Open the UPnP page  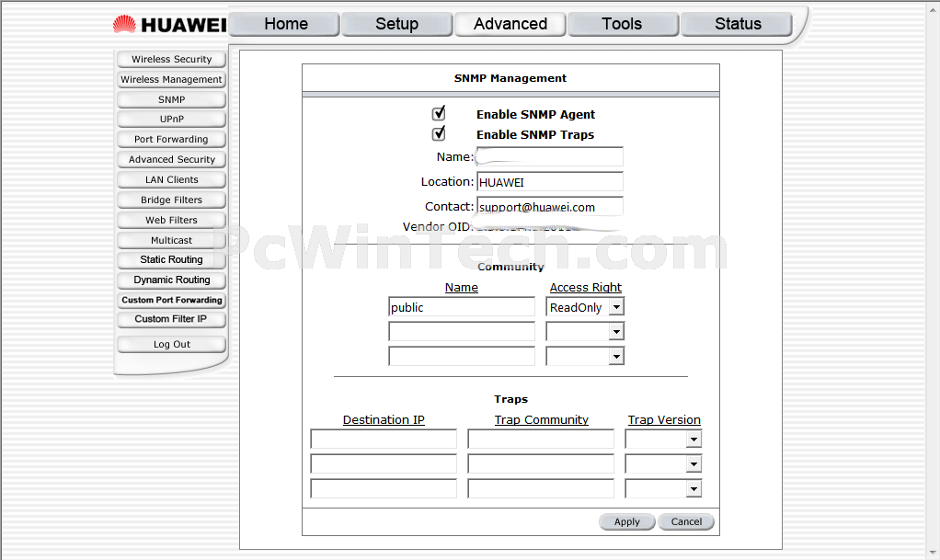(x=171, y=119)
